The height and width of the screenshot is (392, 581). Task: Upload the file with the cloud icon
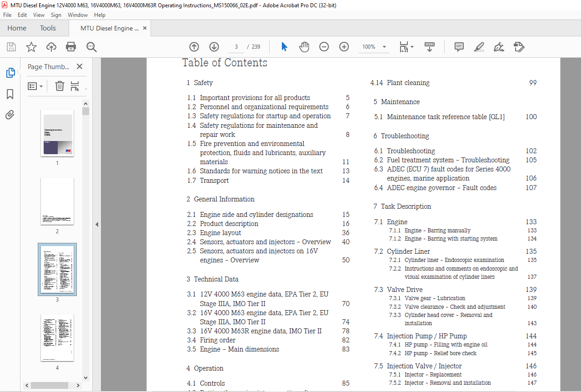pyautogui.click(x=51, y=47)
